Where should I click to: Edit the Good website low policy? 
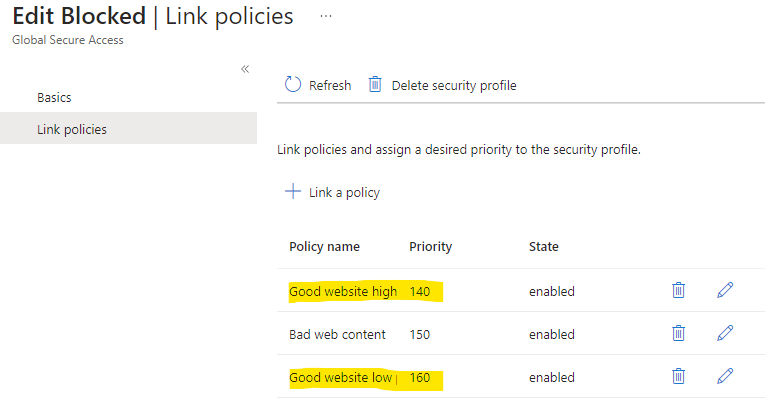(725, 376)
